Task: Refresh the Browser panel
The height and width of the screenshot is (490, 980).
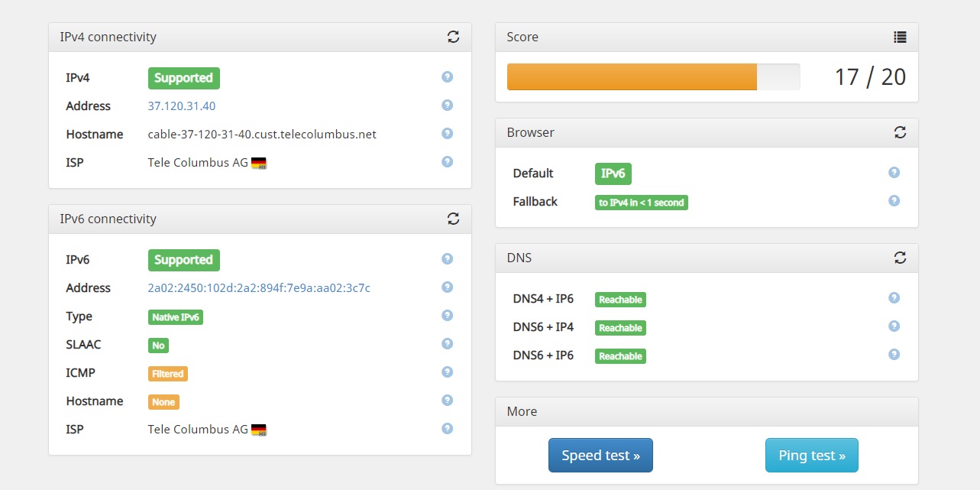Action: [900, 132]
